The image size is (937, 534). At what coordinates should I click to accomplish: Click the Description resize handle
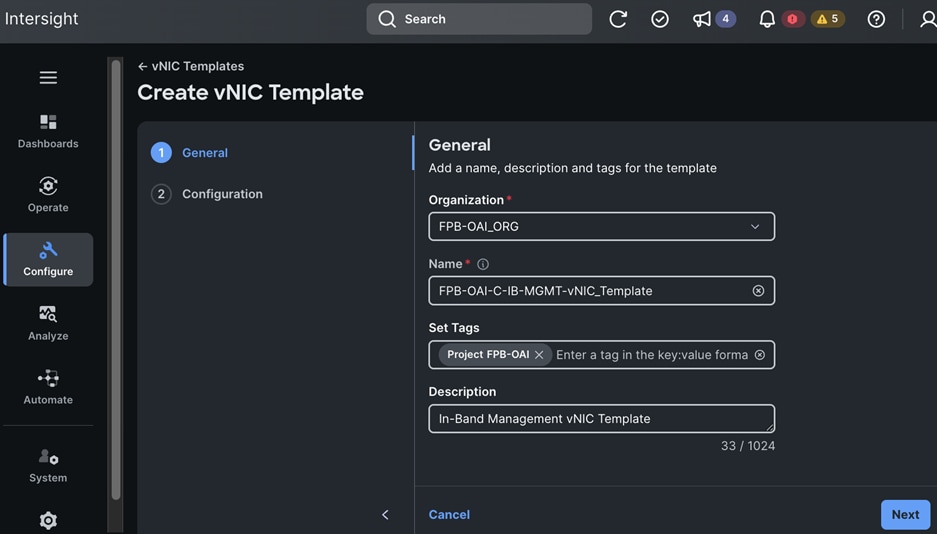point(770,428)
